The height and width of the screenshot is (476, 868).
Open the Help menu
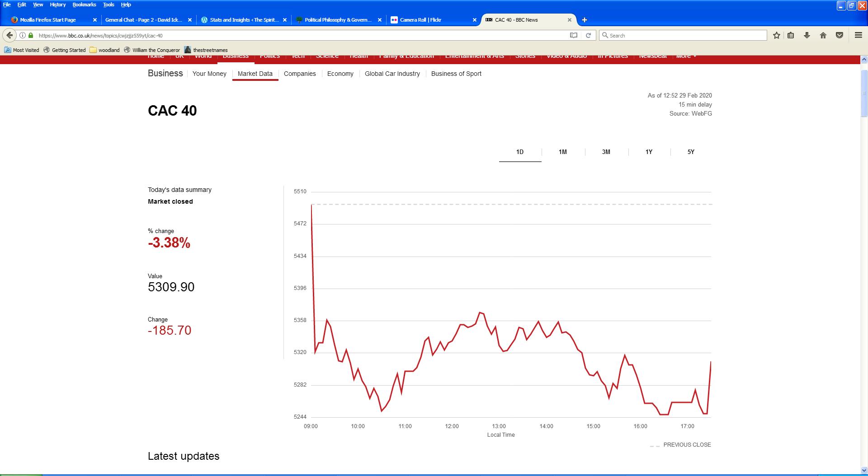click(x=126, y=5)
